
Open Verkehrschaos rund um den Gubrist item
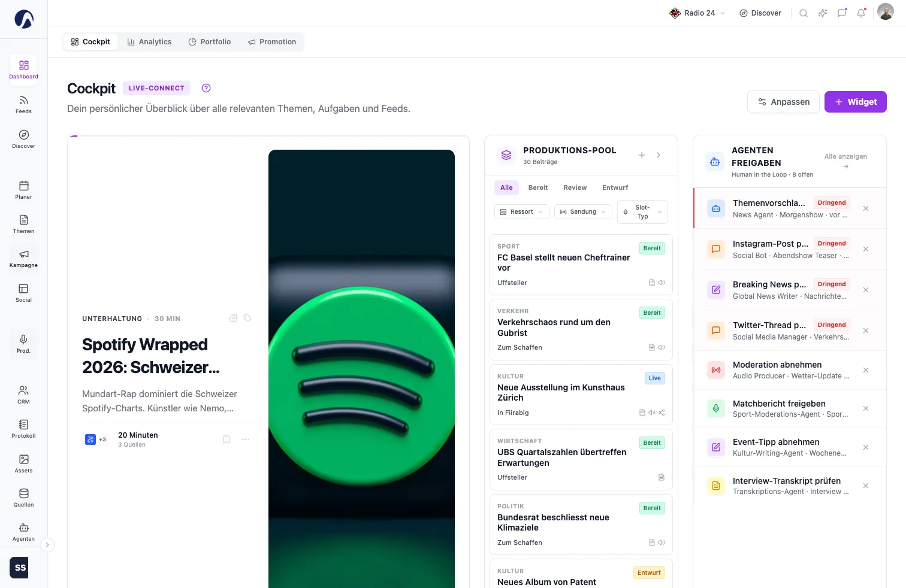point(581,329)
